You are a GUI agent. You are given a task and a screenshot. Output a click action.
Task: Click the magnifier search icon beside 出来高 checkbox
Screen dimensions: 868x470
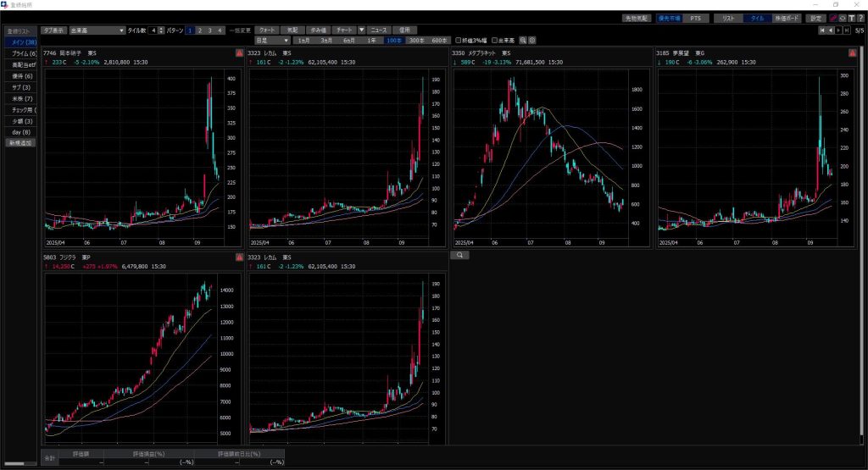coord(524,41)
